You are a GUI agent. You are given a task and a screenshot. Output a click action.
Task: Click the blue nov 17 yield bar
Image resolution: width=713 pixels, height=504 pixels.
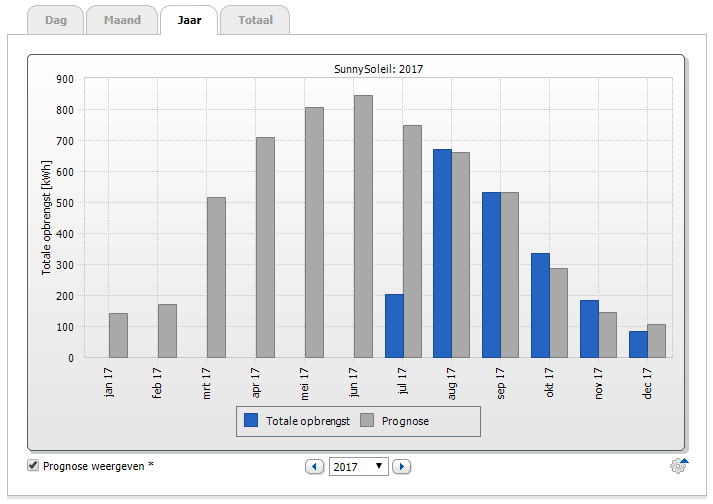589,329
